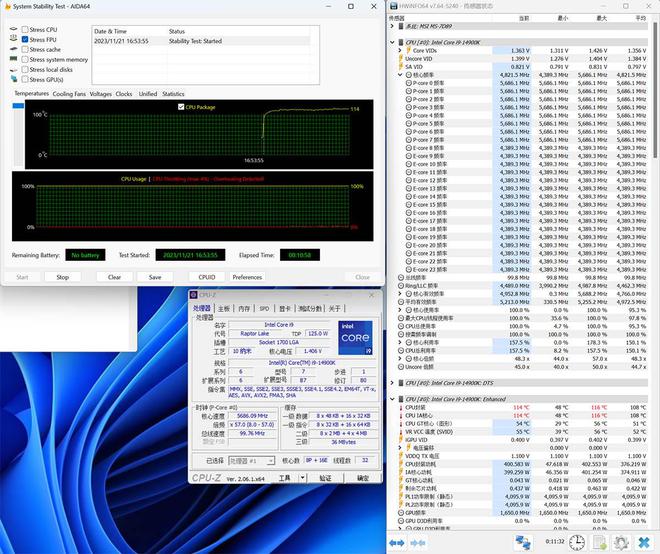Collapse the CPU [#0] Enhanced sensor group

click(x=392, y=399)
